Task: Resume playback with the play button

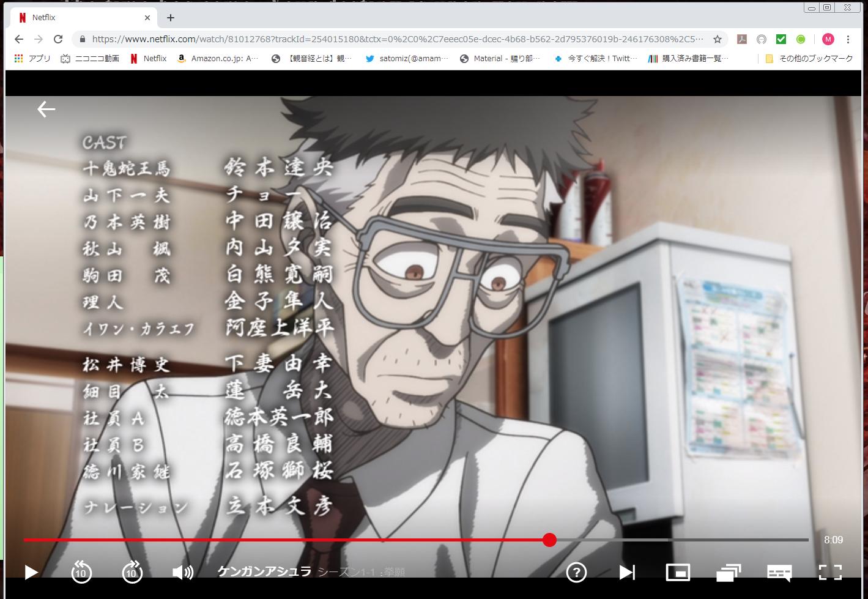Action: pyautogui.click(x=31, y=573)
